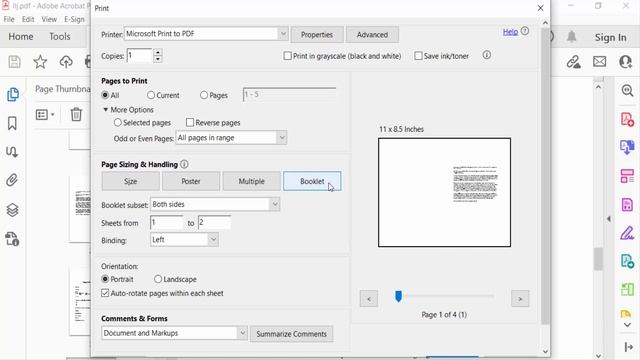640x360 pixels.
Task: Select the Pages range radio button
Action: tap(204, 95)
